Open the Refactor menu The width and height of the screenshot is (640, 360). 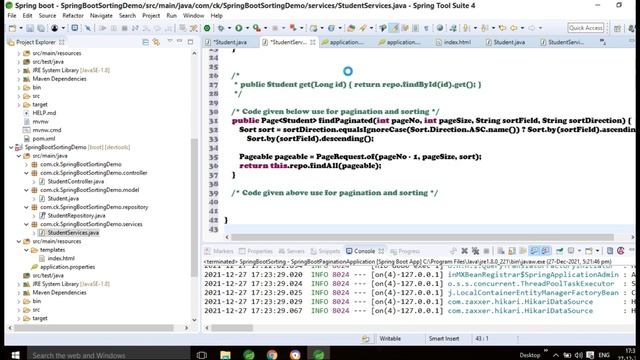[73, 16]
